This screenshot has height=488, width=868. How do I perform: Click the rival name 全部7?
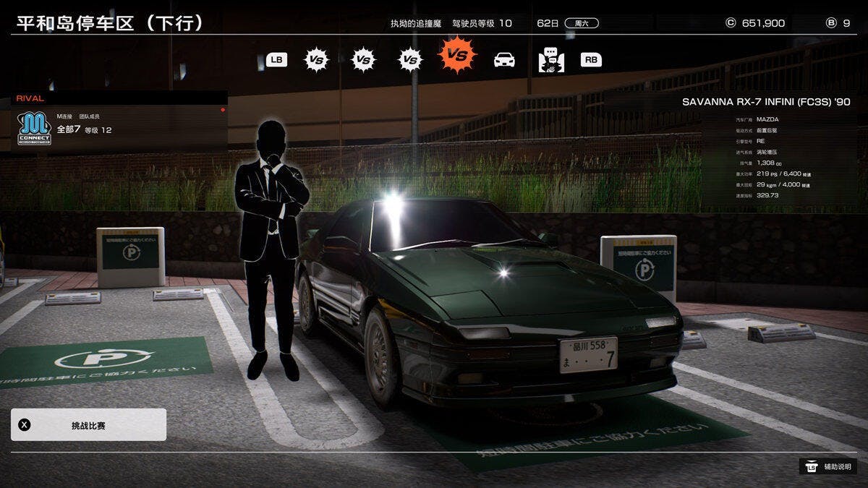click(68, 130)
